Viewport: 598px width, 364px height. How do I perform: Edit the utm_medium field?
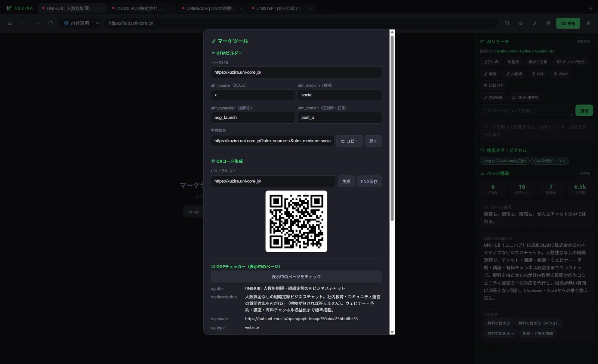pos(339,95)
